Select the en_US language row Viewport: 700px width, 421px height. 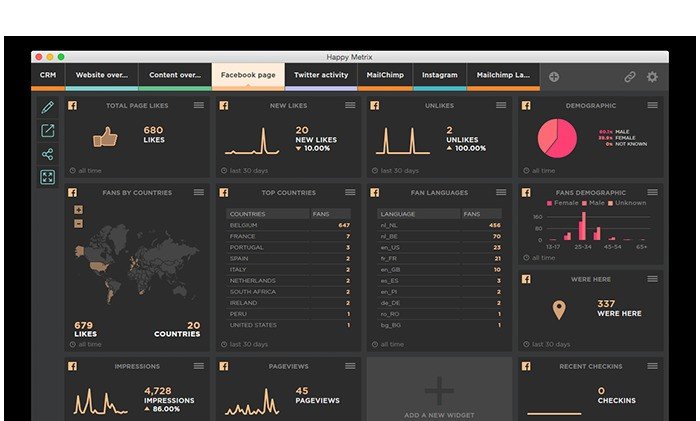click(x=440, y=247)
